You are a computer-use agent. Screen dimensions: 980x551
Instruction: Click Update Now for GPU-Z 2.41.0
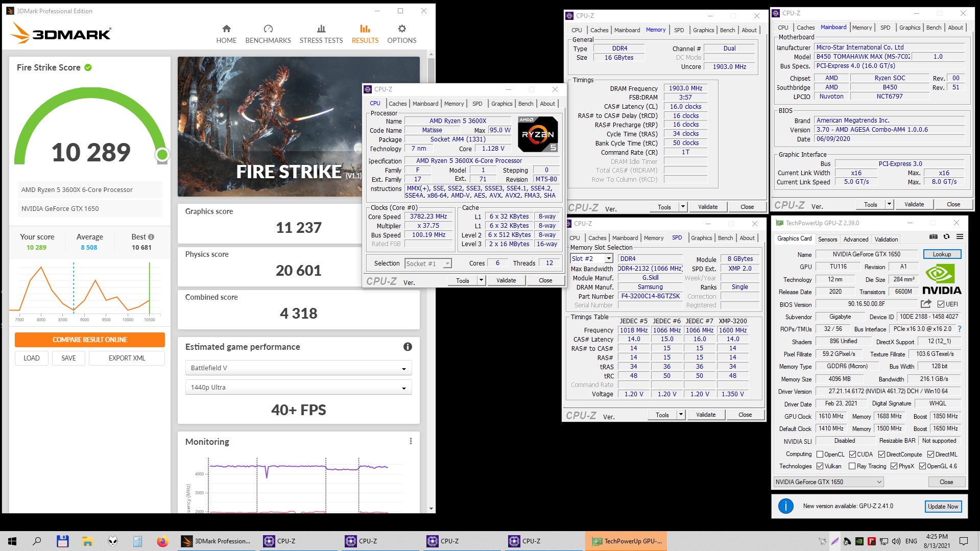coord(943,507)
